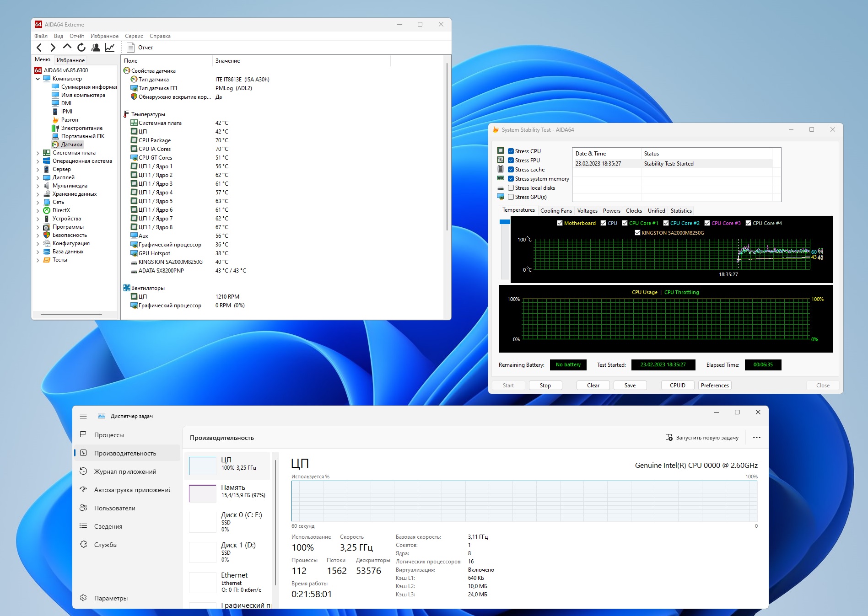Expand the Системная плата tree node
This screenshot has height=616, width=868.
(38, 153)
